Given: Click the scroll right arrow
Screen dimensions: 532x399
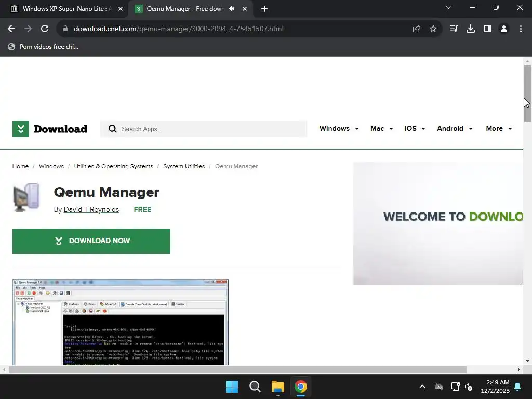Looking at the screenshot, I should tap(519, 369).
